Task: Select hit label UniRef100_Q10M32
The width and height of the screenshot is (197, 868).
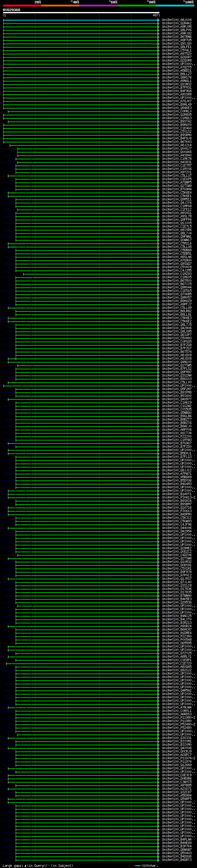Action: click(177, 562)
